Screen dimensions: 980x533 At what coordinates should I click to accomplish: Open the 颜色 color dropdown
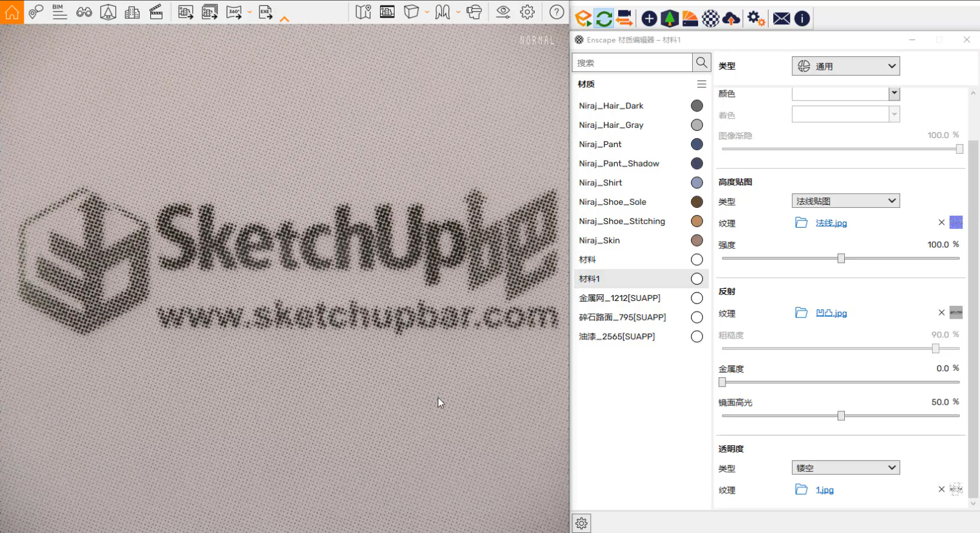pyautogui.click(x=894, y=93)
